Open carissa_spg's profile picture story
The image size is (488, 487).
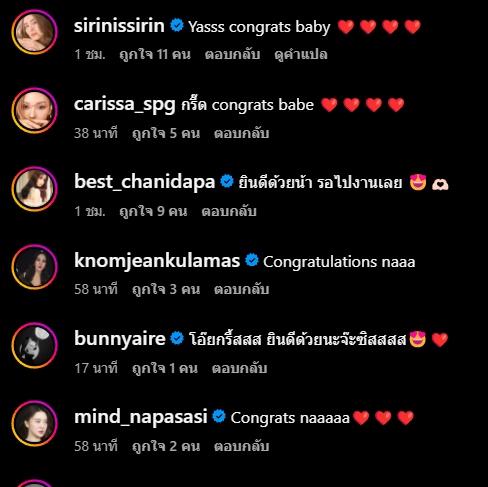(x=34, y=111)
